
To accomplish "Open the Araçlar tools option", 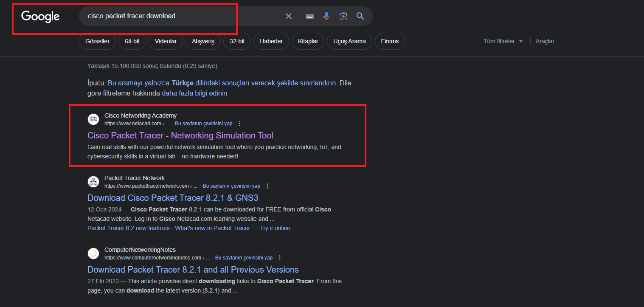I will coord(545,41).
